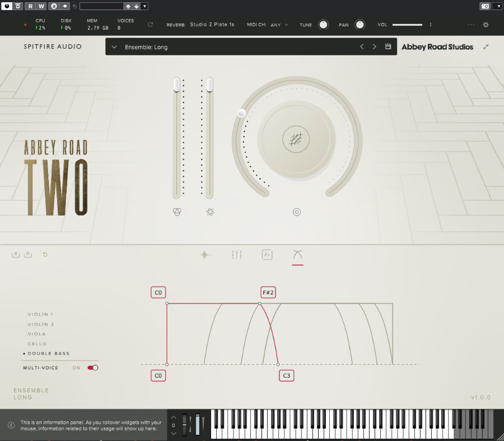Enable Write automation (W) button

(41, 6)
